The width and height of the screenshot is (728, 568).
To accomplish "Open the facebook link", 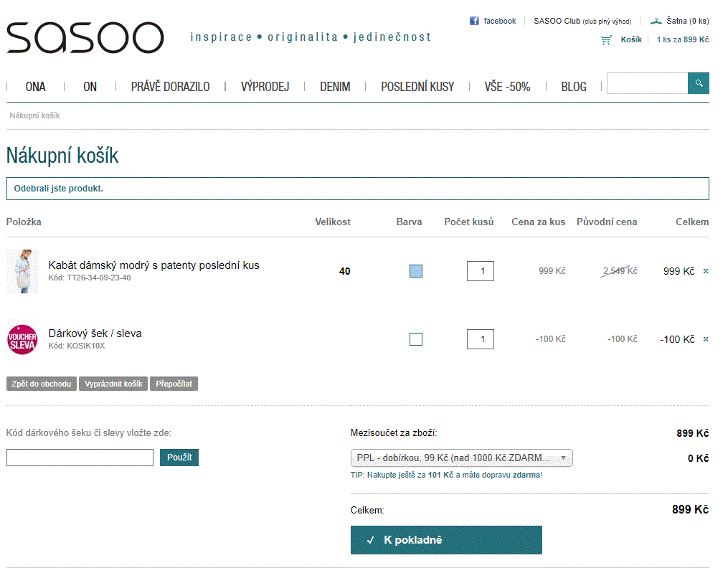I will pos(500,21).
